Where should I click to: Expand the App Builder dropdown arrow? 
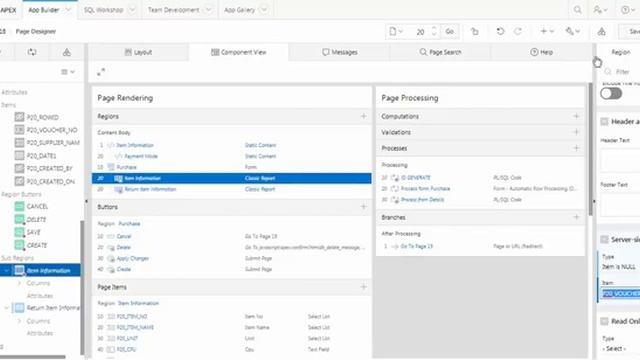(x=68, y=10)
